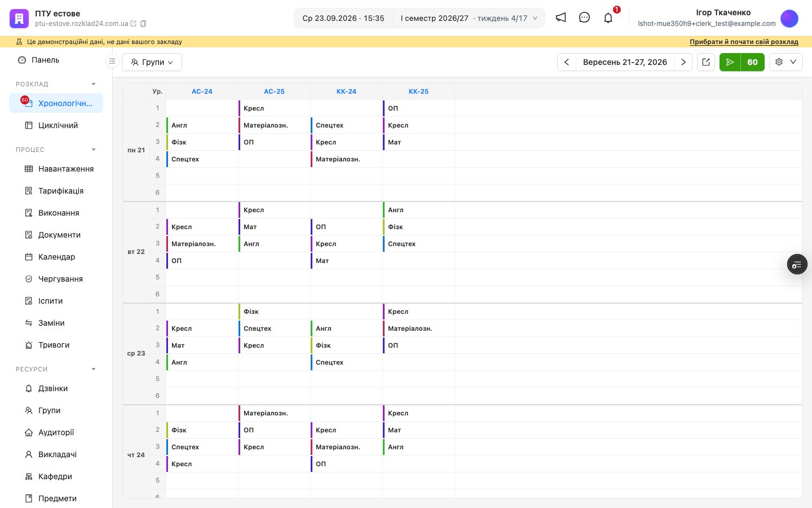The width and height of the screenshot is (812, 508).
Task: Open Викладачі in sidebar
Action: (56, 454)
